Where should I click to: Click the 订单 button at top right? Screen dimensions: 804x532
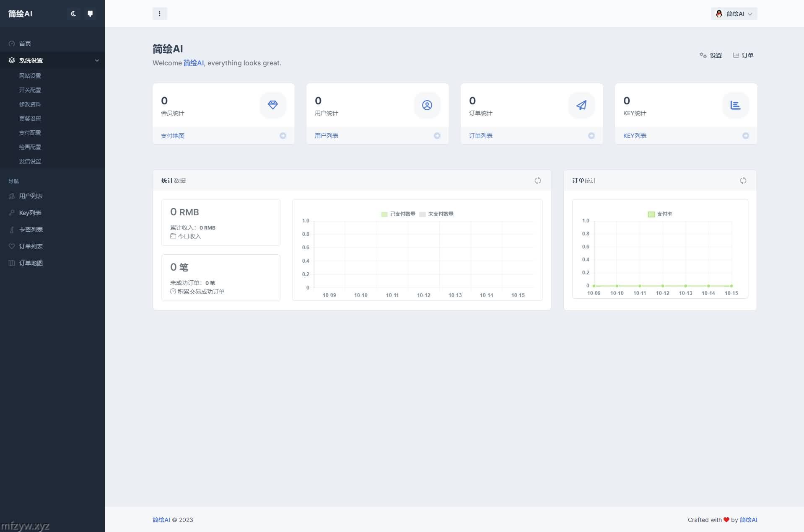click(743, 55)
